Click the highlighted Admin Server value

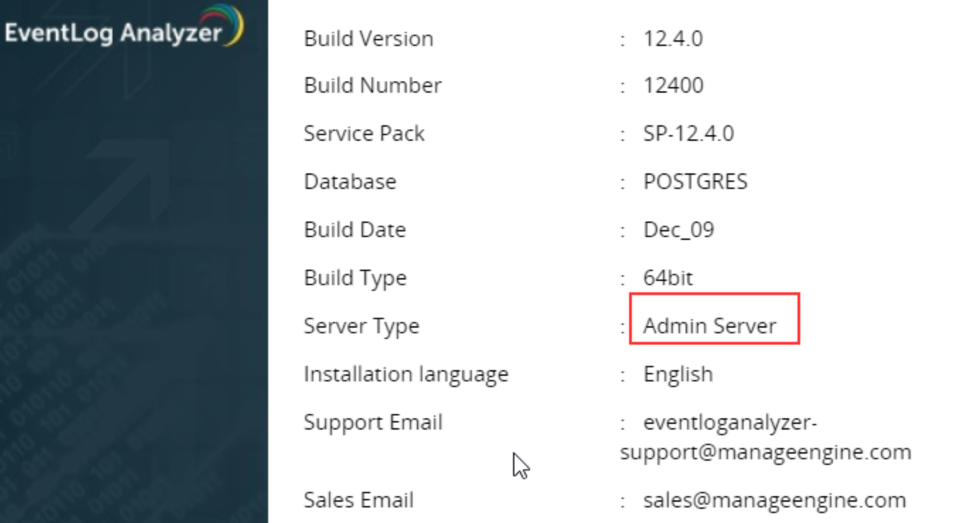point(710,326)
